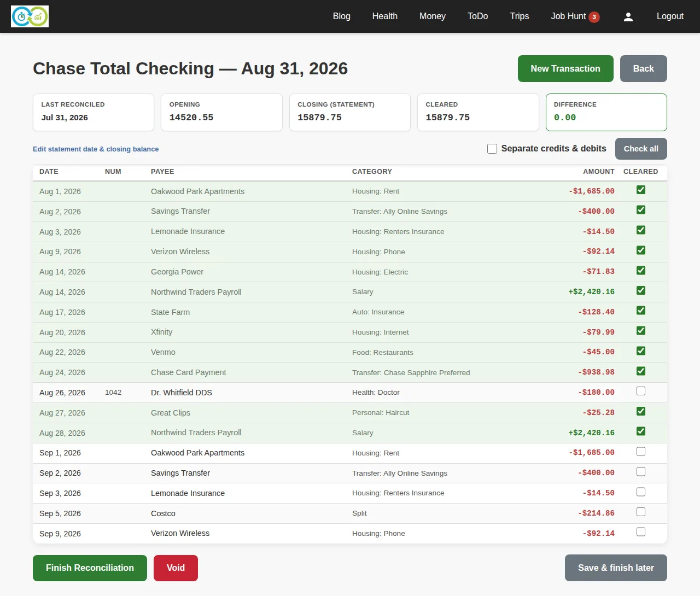Click the Cleared 15879.75 card
This screenshot has width=700, height=596.
point(478,112)
